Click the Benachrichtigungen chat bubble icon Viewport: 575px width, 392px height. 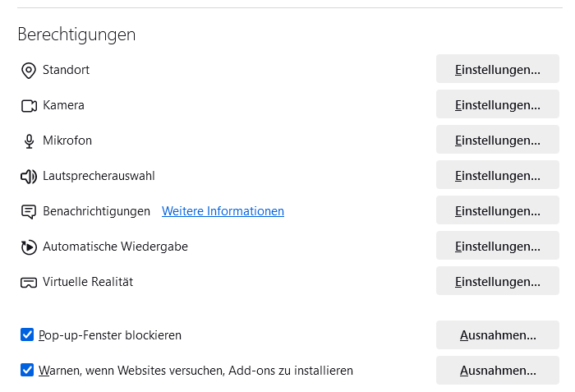[x=29, y=212]
